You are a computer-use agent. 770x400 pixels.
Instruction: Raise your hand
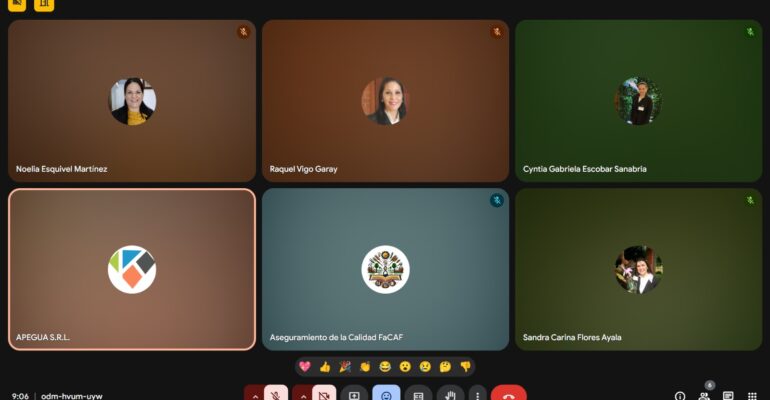pos(450,394)
